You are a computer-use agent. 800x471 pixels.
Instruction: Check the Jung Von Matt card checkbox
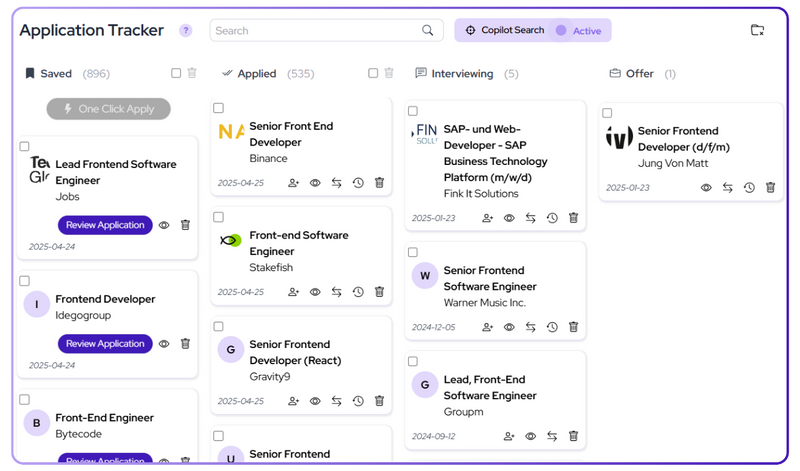[x=607, y=113]
